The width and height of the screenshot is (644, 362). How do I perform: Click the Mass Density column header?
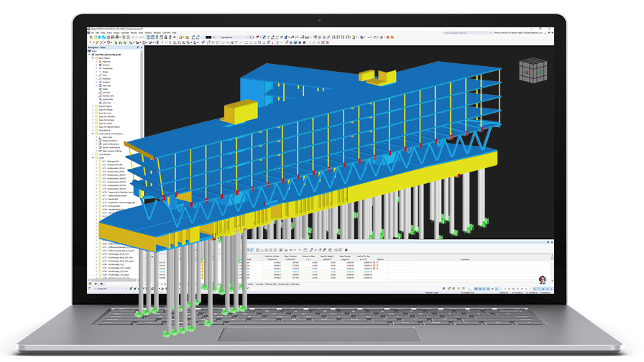point(346,258)
